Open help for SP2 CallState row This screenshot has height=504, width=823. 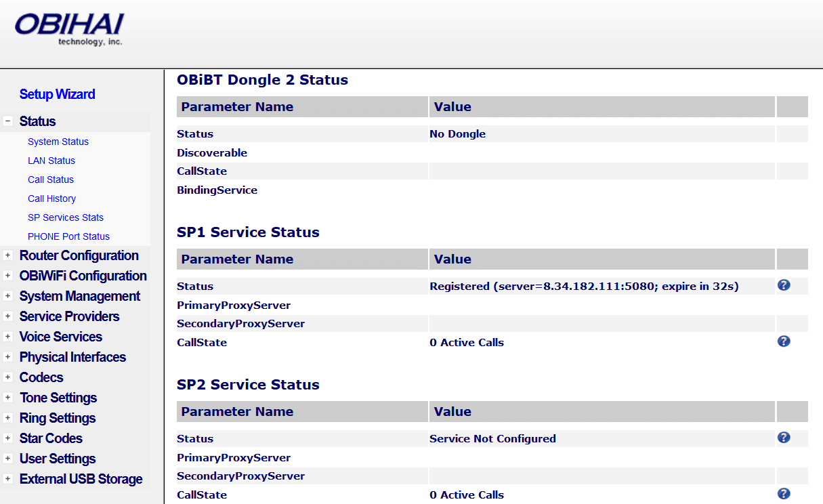784,494
